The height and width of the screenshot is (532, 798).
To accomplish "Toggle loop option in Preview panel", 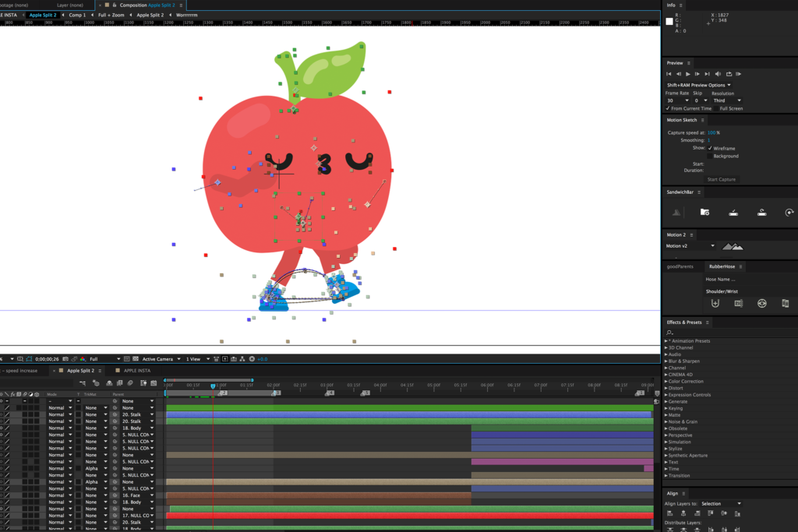I will click(728, 74).
